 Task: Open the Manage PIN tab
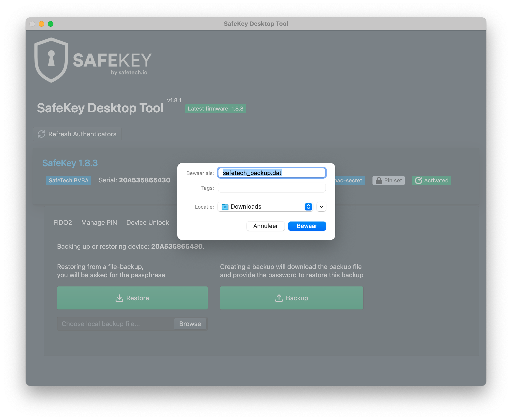[99, 222]
